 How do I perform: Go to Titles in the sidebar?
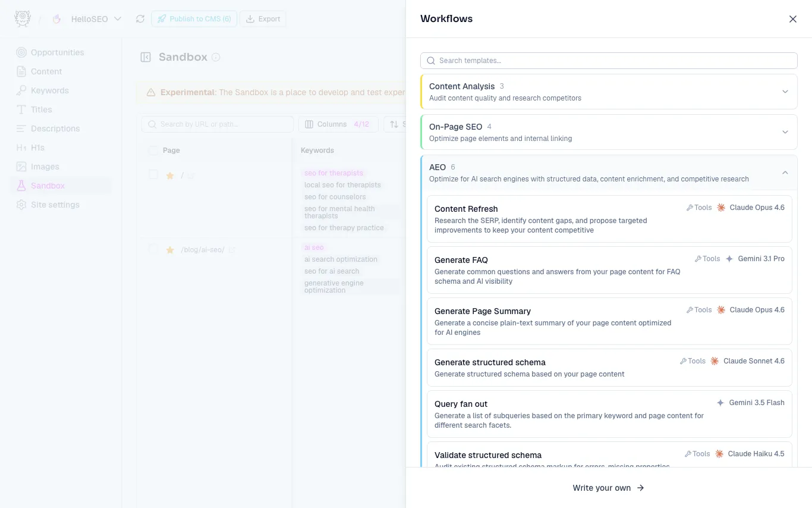[61, 109]
